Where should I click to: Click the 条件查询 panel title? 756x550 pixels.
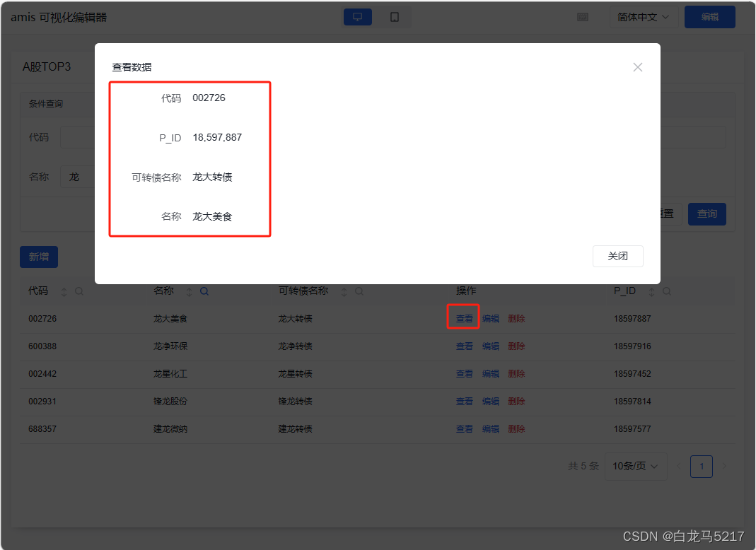pos(46,104)
